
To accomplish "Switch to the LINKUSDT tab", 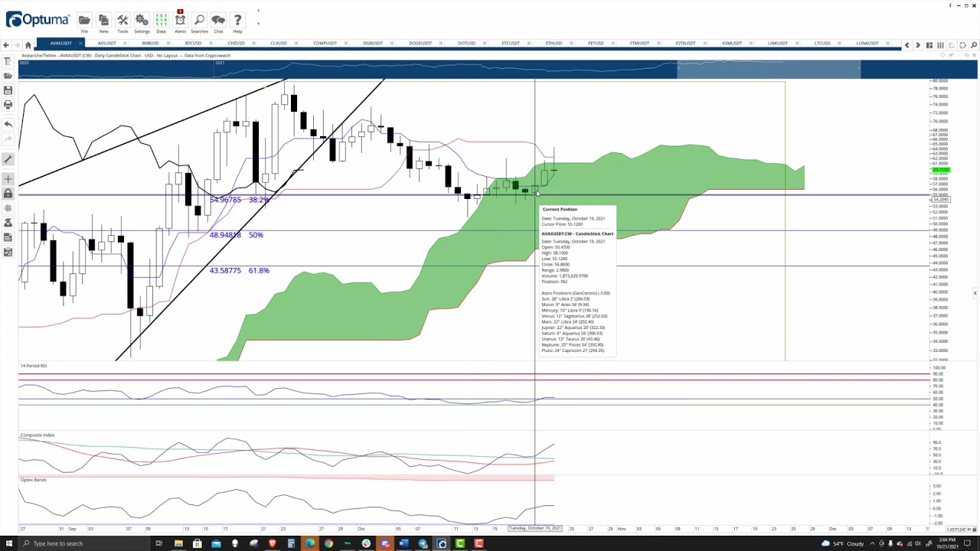I will point(777,44).
